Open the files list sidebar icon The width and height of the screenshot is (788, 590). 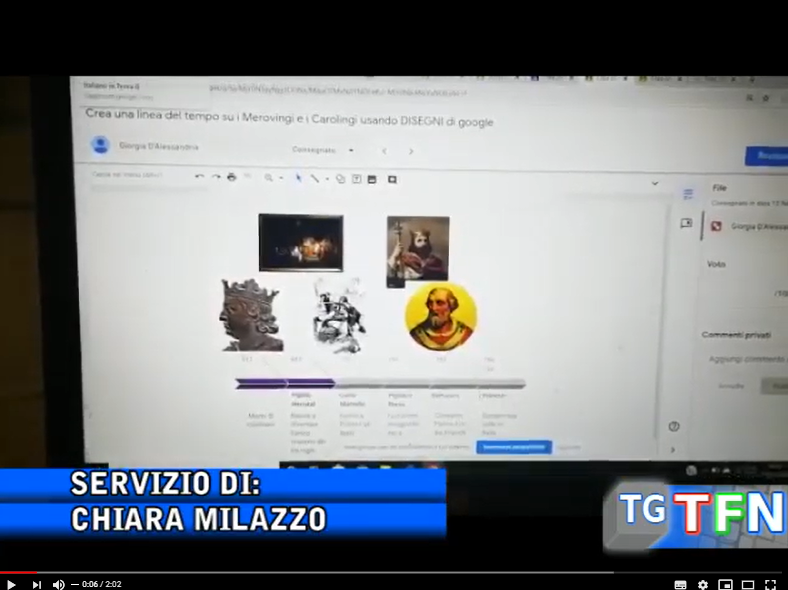tap(688, 193)
